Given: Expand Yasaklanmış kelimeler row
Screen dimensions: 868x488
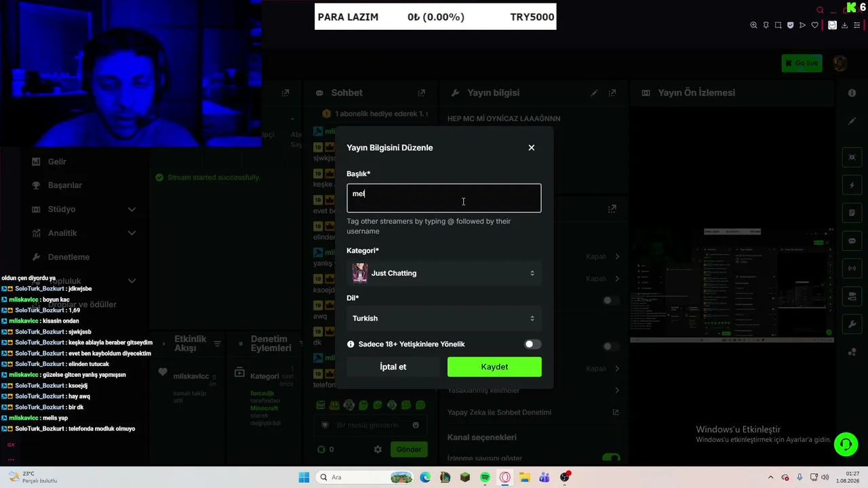Looking at the screenshot, I should point(533,390).
